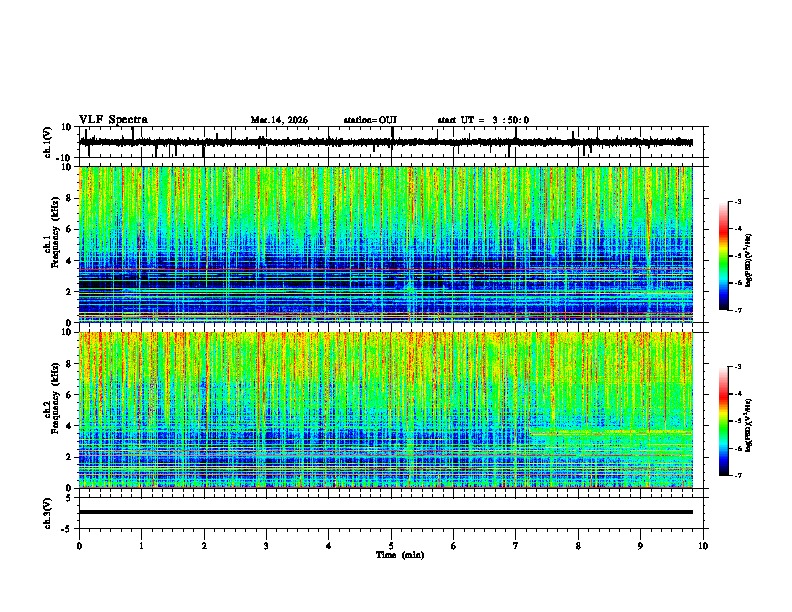Click the 'VLF Spectra' plot title
This screenshot has width=792, height=612.
(113, 120)
